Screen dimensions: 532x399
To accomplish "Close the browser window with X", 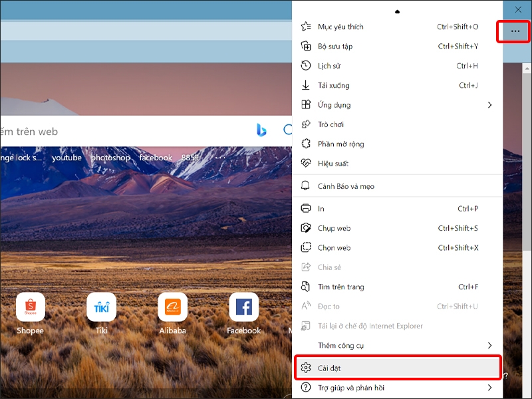I will (518, 9).
